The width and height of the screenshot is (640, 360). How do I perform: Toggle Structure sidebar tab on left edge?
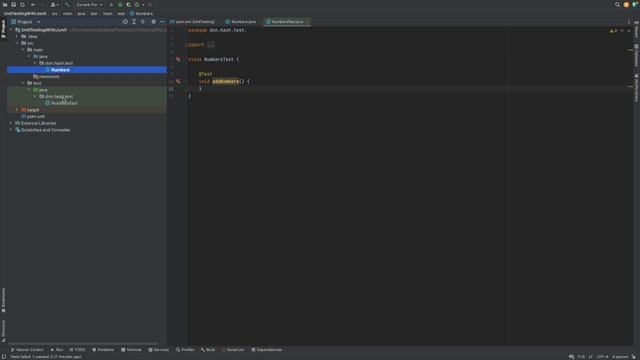click(4, 331)
